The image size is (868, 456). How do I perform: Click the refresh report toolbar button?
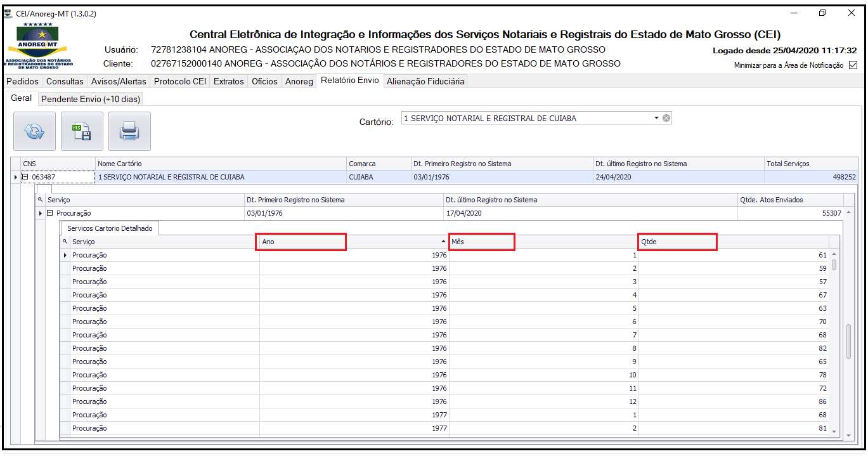(x=35, y=131)
